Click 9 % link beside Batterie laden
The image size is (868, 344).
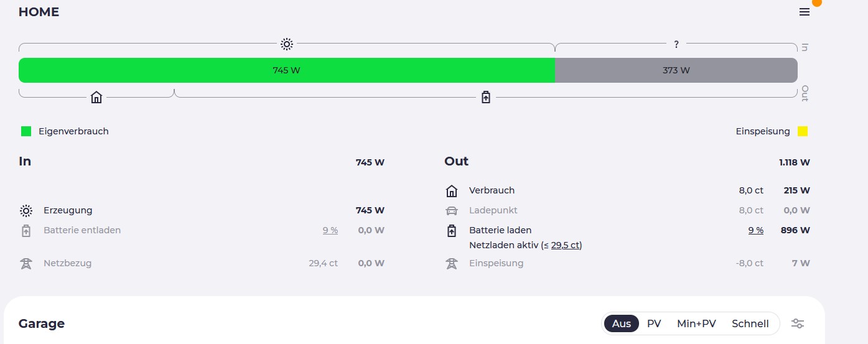[x=755, y=230]
